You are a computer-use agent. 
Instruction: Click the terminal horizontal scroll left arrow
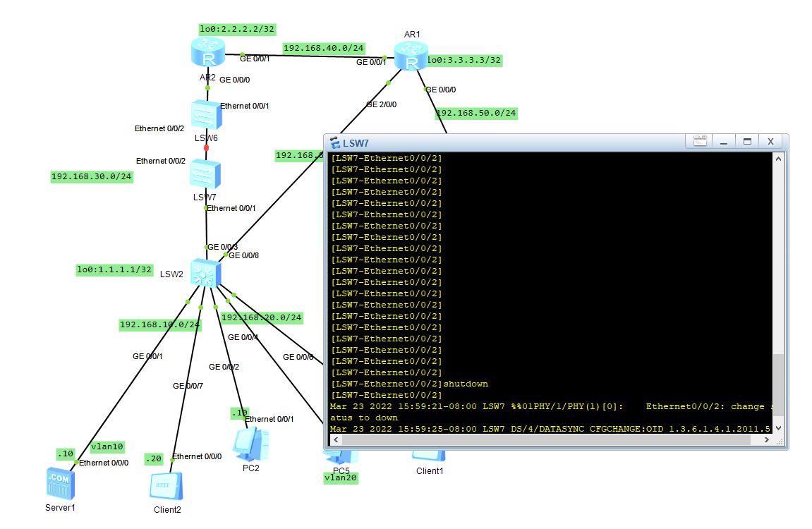click(x=336, y=440)
